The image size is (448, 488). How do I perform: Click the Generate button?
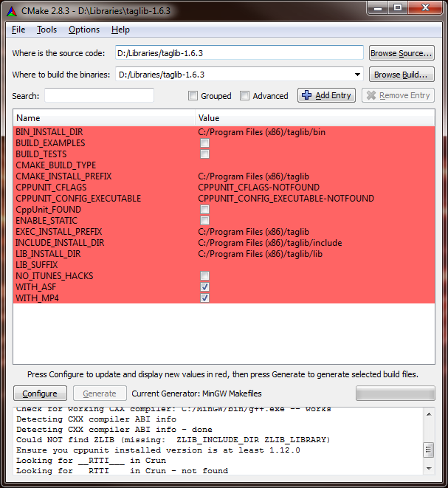tap(100, 394)
